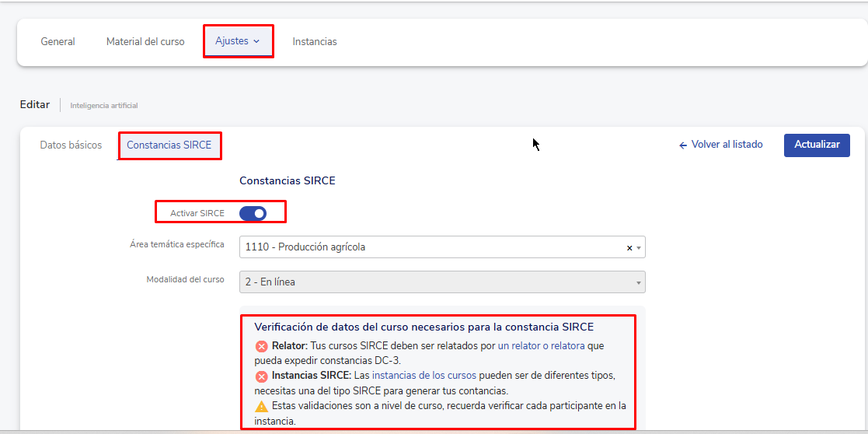Select the Datos básicos tab
868x434 pixels.
[x=71, y=145]
